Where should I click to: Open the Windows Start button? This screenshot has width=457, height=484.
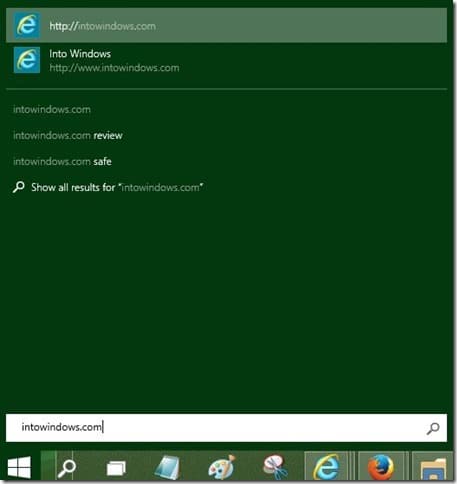(x=19, y=467)
